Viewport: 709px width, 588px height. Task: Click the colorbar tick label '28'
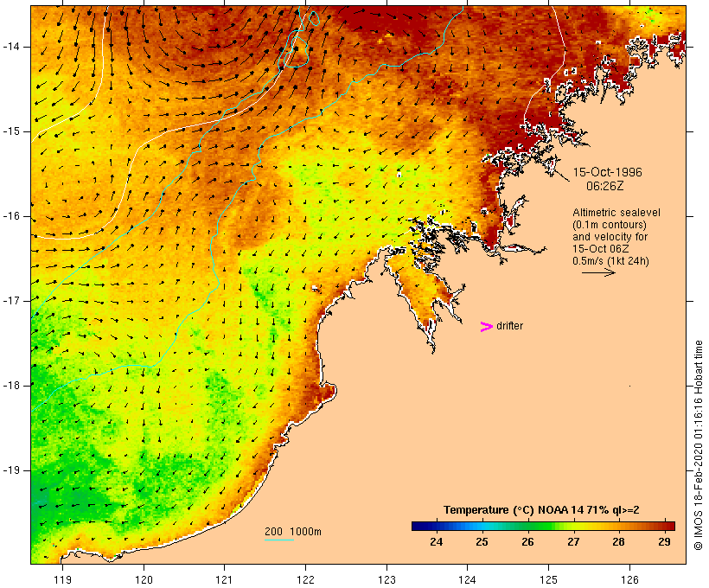pos(618,542)
